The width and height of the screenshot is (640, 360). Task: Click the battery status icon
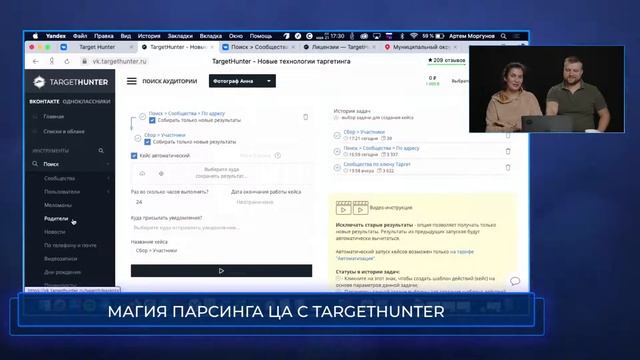pos(440,36)
